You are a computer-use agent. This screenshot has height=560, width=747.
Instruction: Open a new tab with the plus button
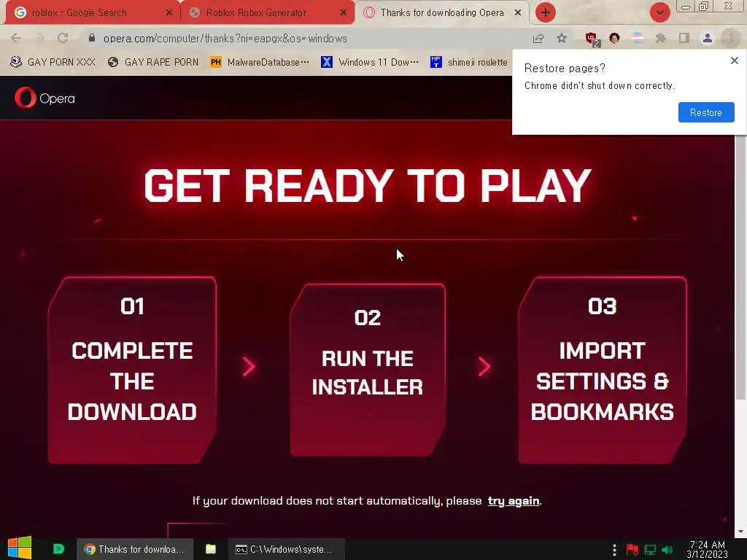(546, 13)
